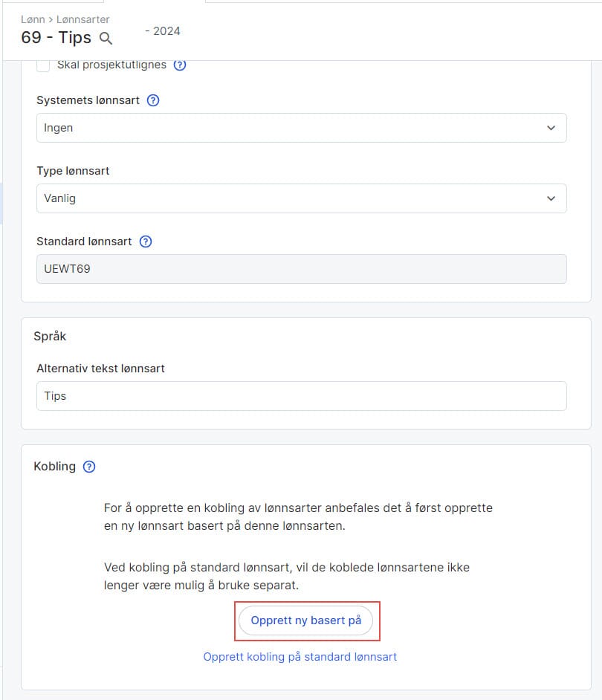
Task: Click the Kobling section heading
Action: pyautogui.click(x=55, y=467)
